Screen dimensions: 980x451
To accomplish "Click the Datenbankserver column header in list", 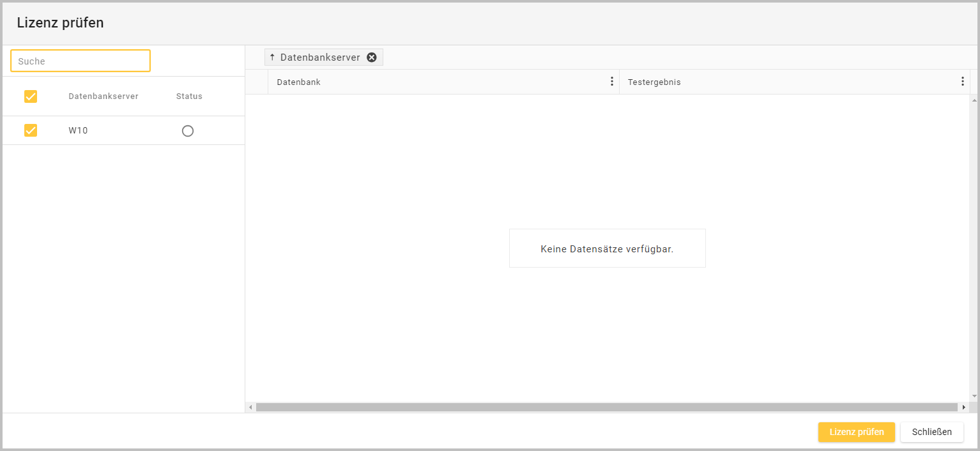I will pyautogui.click(x=103, y=96).
